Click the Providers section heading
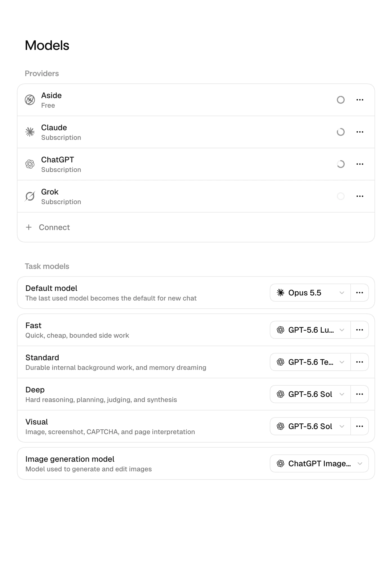The image size is (392, 570). (x=42, y=73)
